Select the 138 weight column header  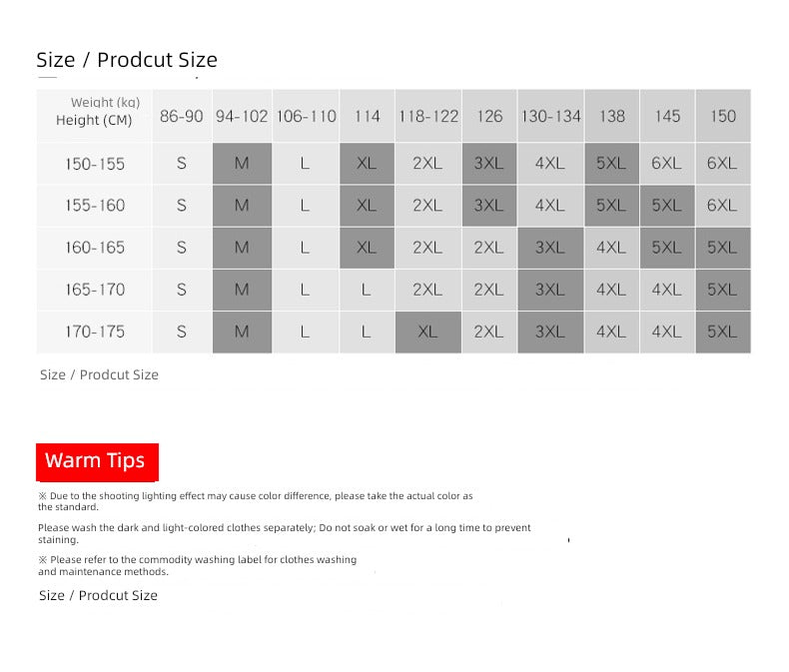click(x=612, y=116)
